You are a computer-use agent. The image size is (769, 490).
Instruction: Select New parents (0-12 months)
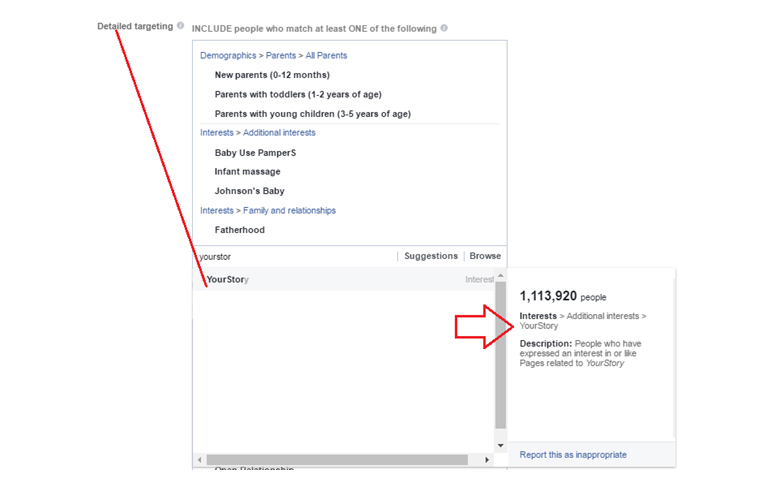pyautogui.click(x=272, y=75)
